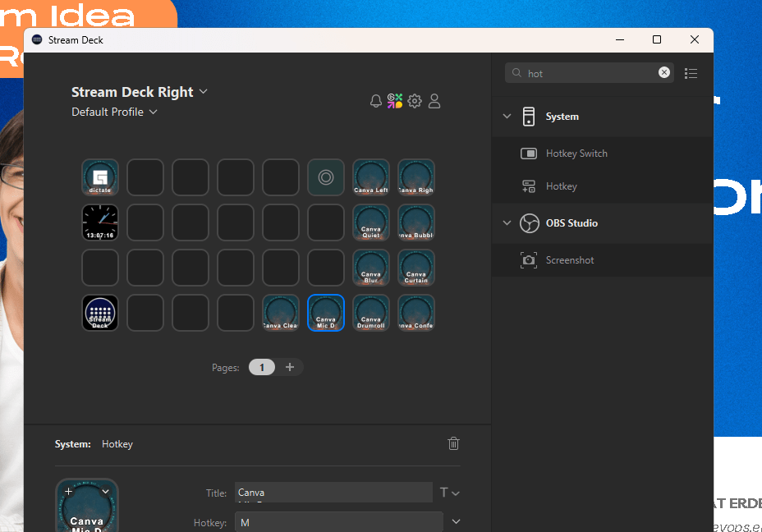Select empty key left of Canva Quiet
The height and width of the screenshot is (532, 762).
point(326,222)
